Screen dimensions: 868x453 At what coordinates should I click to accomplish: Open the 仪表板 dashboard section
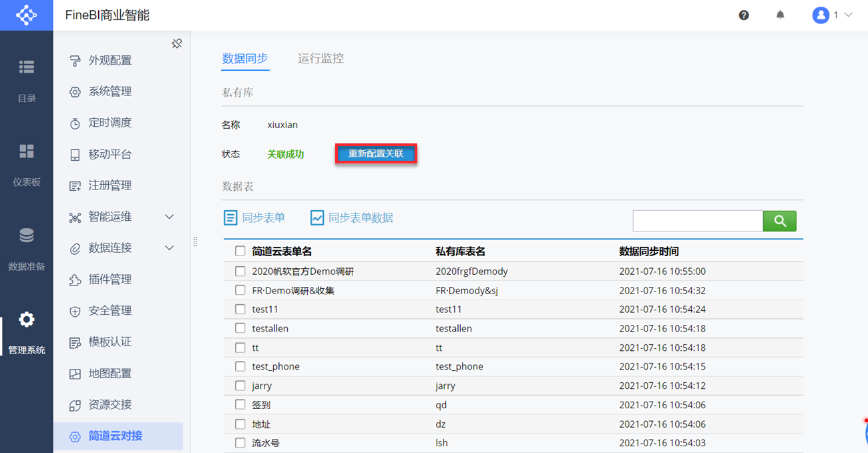[27, 165]
